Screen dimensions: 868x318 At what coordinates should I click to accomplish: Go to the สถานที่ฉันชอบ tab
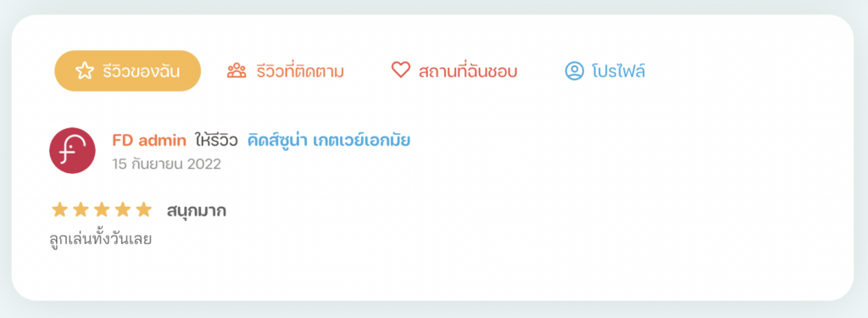(x=468, y=71)
